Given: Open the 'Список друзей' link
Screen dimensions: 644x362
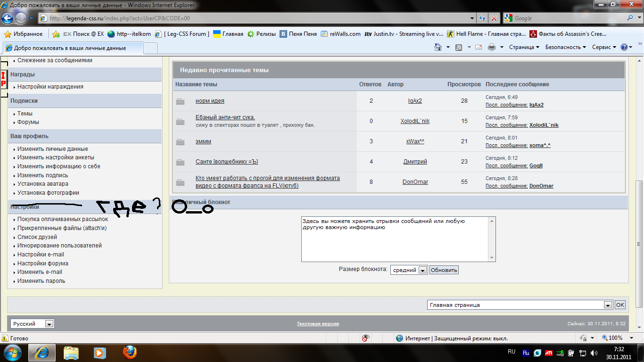Looking at the screenshot, I should 37,237.
